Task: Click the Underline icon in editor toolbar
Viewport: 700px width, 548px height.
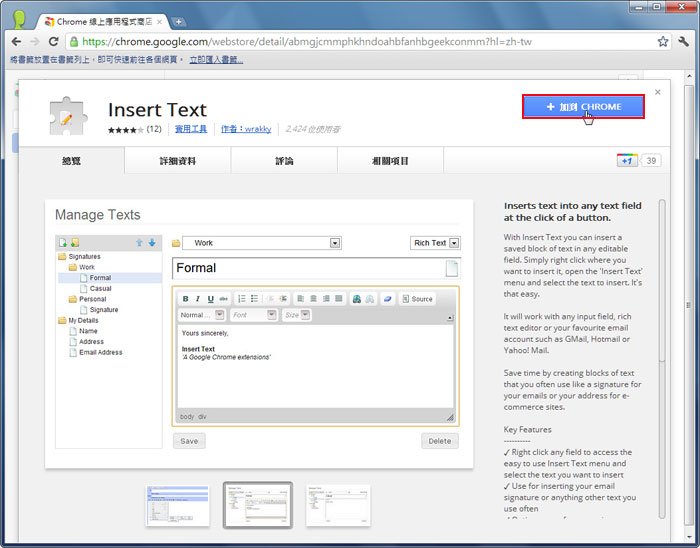Action: [x=211, y=299]
